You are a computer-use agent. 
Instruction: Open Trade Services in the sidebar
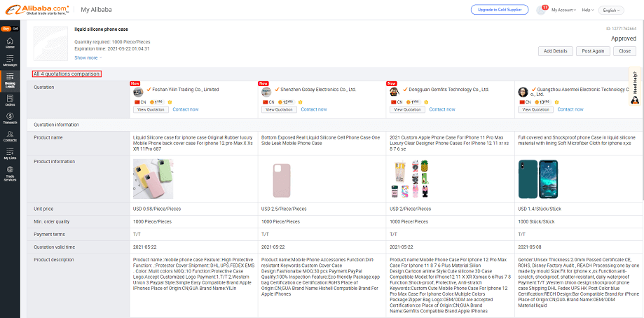[x=10, y=174]
